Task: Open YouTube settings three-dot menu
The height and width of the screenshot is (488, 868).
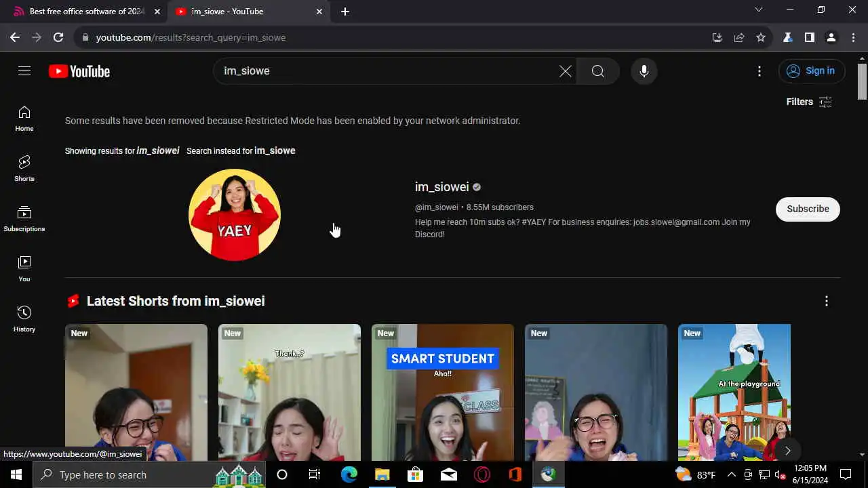Action: pyautogui.click(x=759, y=71)
